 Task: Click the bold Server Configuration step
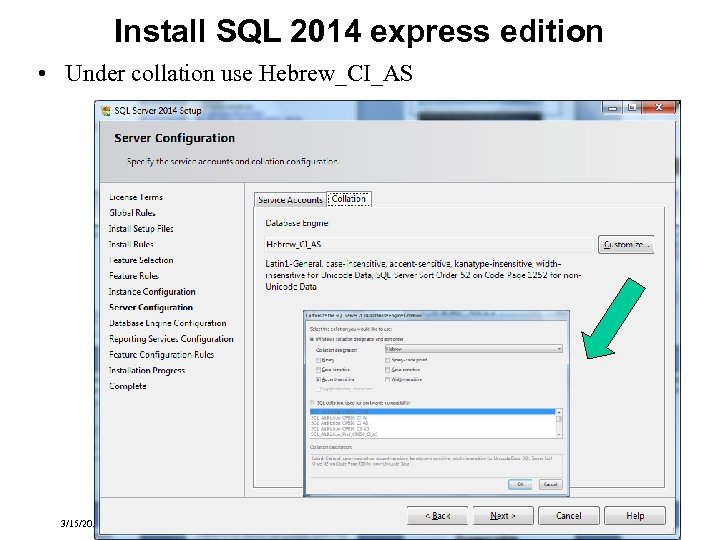(151, 307)
